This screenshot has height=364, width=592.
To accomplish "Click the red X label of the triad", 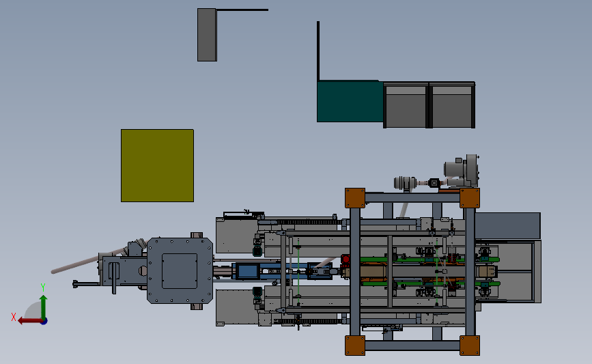I will tap(14, 317).
